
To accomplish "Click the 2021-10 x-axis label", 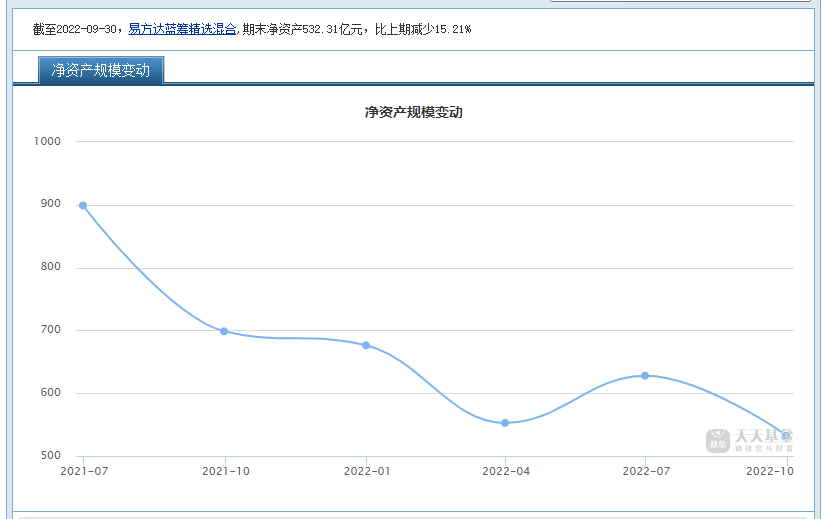I will point(226,471).
